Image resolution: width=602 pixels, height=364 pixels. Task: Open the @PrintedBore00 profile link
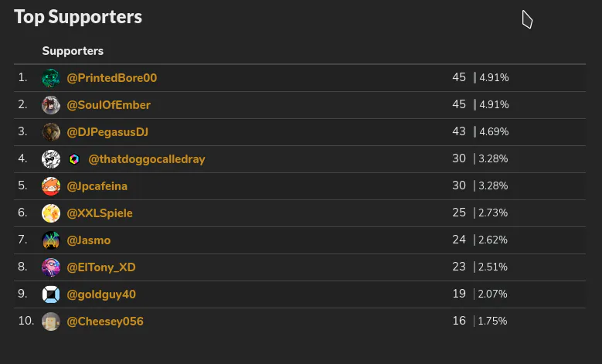point(112,78)
